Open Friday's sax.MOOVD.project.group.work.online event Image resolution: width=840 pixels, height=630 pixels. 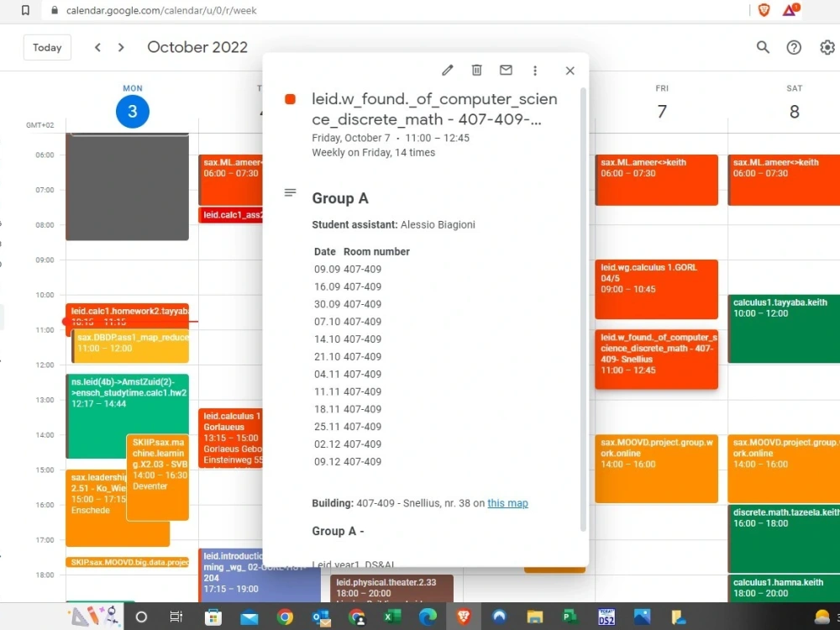pos(656,469)
